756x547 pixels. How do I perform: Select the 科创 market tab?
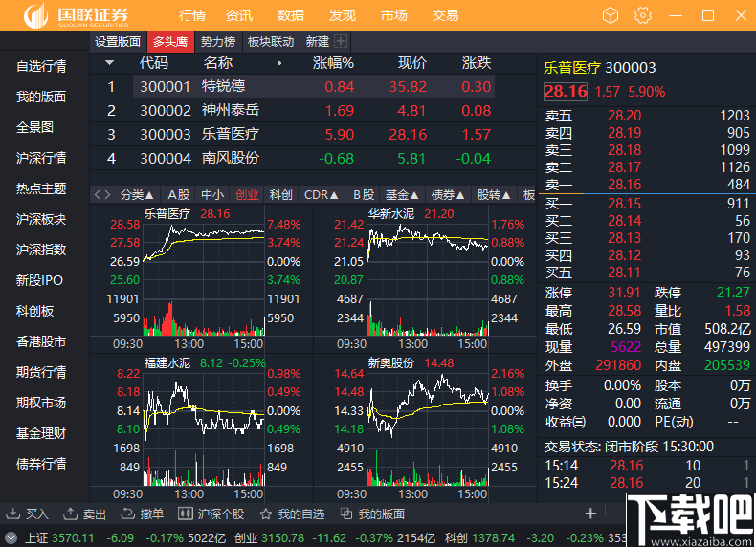click(281, 195)
